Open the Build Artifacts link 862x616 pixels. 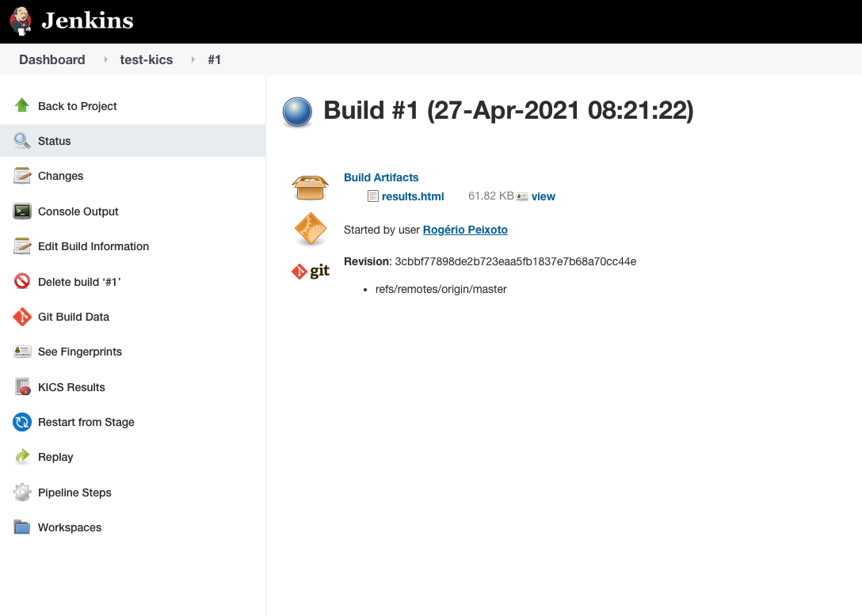tap(381, 177)
